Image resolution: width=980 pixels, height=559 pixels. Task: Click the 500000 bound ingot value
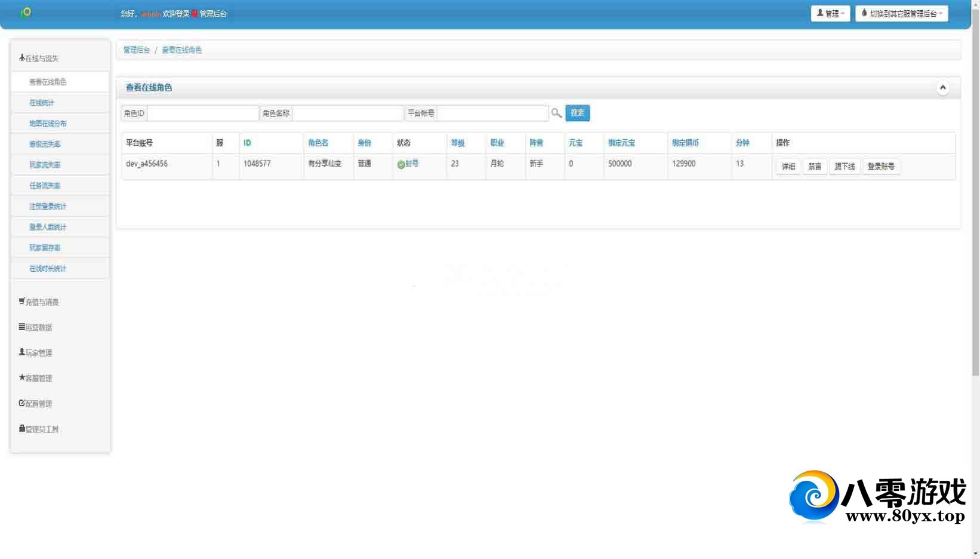click(x=620, y=164)
